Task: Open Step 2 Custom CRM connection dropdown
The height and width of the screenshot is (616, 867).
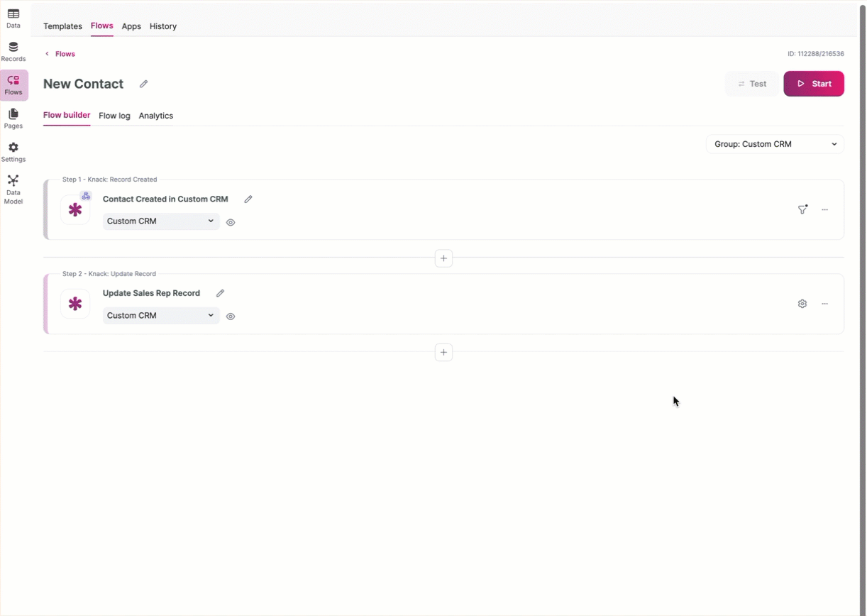Action: pyautogui.click(x=160, y=315)
